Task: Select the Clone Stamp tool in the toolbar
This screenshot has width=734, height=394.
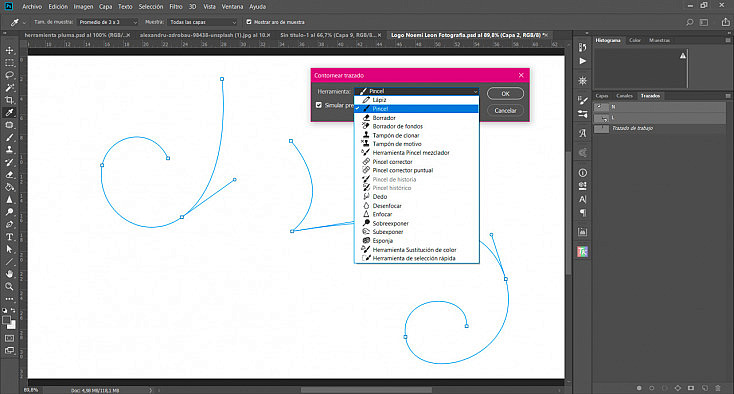Action: (9, 150)
